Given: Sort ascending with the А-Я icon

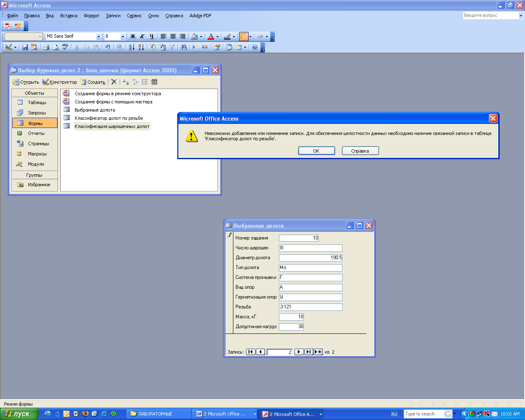Looking at the screenshot, I should pyautogui.click(x=131, y=47).
